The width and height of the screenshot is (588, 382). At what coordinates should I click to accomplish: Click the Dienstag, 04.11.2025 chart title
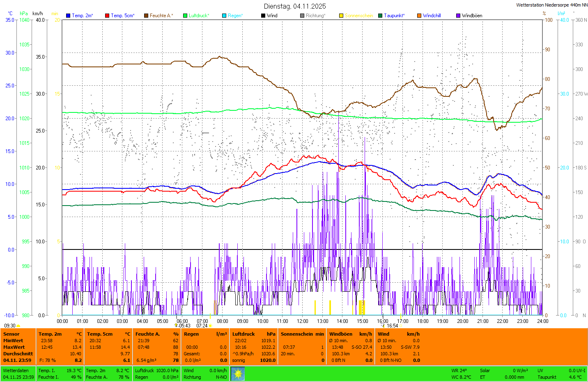point(295,6)
